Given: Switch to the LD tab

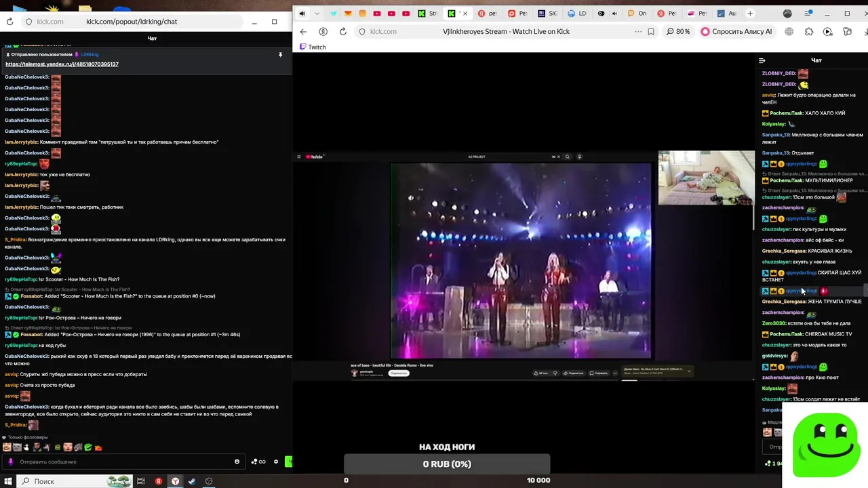Looking at the screenshot, I should [577, 14].
